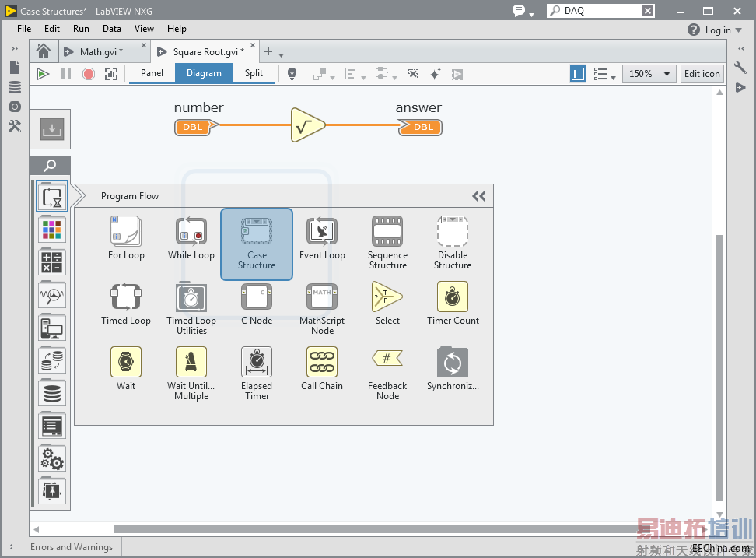Collapse the right configuration pane chevrons
Viewport: 756px width, 558px height.
pyautogui.click(x=741, y=49)
